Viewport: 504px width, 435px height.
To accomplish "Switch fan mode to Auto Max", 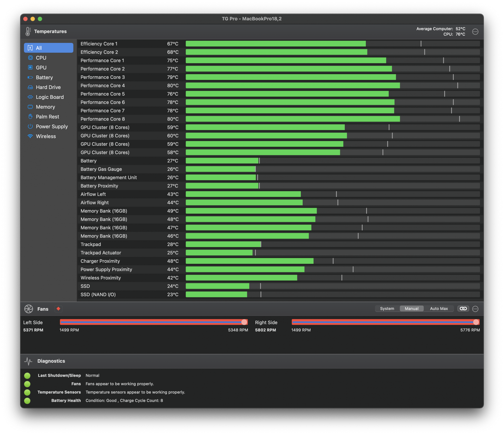I will click(x=439, y=309).
